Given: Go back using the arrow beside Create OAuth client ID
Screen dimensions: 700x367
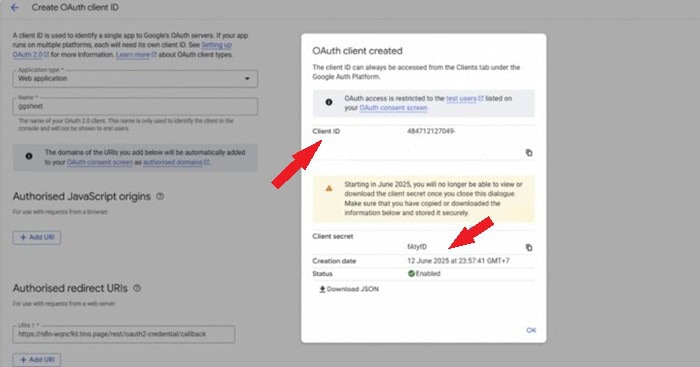Looking at the screenshot, I should coord(15,8).
